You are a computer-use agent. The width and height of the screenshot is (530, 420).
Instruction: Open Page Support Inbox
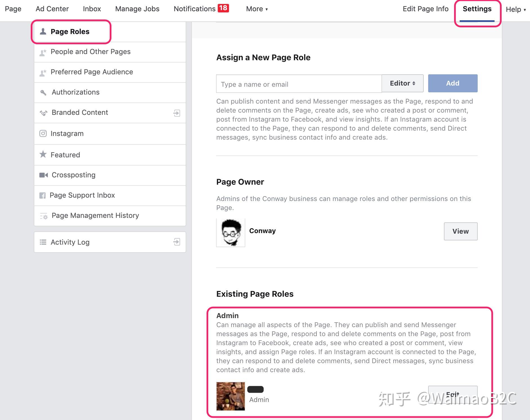[110, 196]
